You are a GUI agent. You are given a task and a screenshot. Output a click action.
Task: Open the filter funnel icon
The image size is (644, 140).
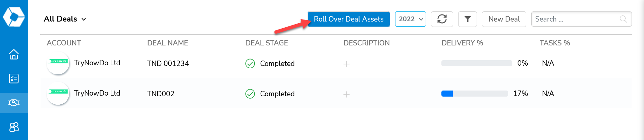click(x=468, y=19)
